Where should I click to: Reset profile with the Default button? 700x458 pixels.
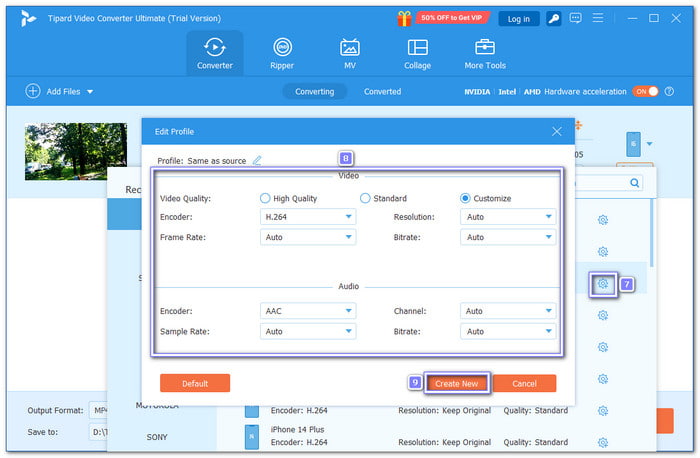click(195, 383)
